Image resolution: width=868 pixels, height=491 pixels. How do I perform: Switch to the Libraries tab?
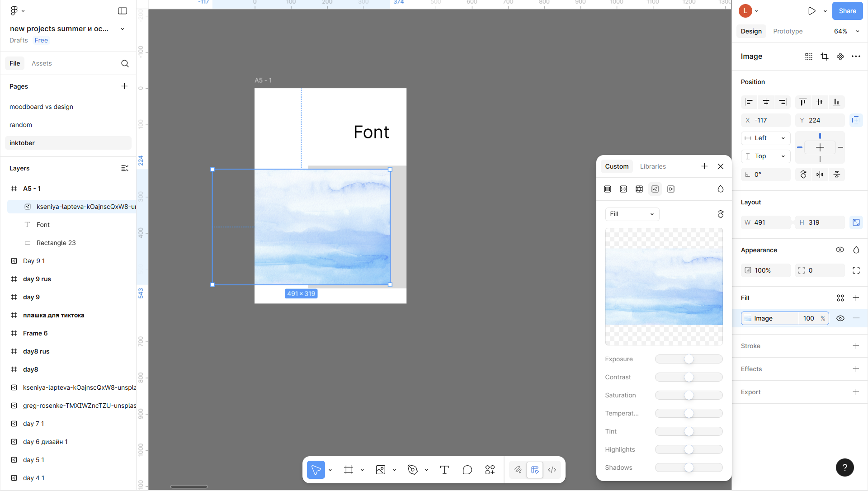[652, 166]
